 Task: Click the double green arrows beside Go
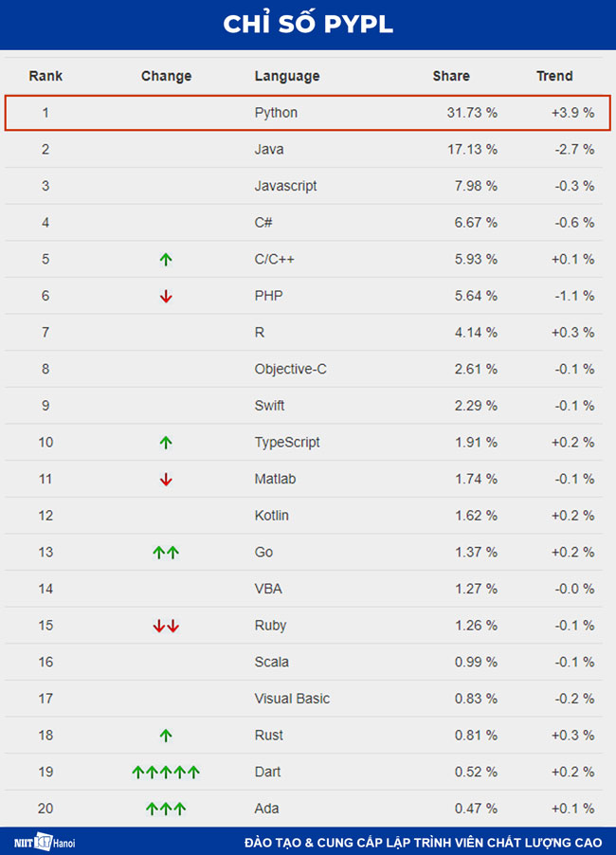tap(166, 552)
